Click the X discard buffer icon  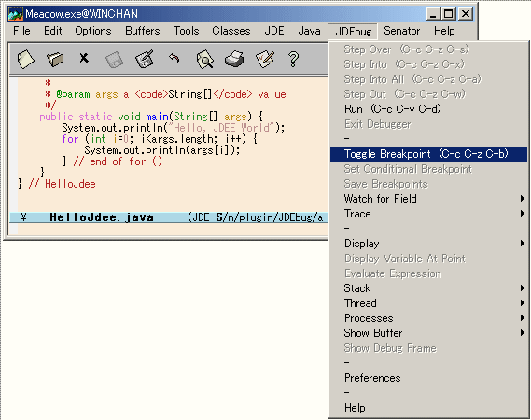pyautogui.click(x=84, y=58)
